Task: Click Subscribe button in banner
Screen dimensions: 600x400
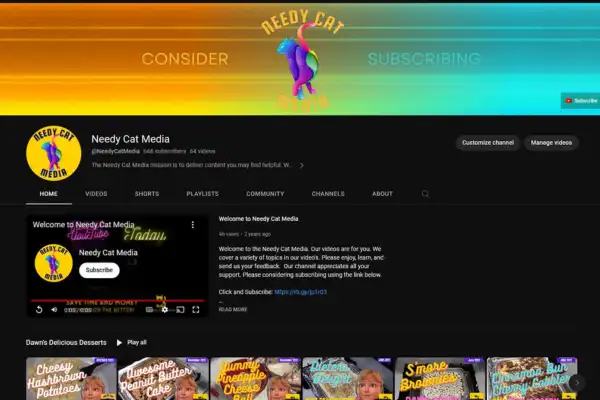Action: [580, 101]
